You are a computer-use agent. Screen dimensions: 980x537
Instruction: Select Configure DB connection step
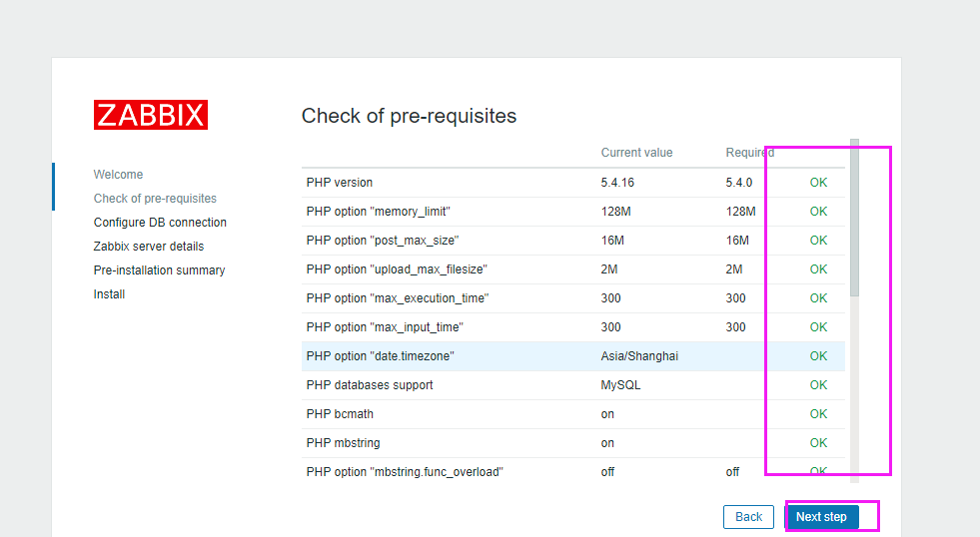click(x=160, y=223)
